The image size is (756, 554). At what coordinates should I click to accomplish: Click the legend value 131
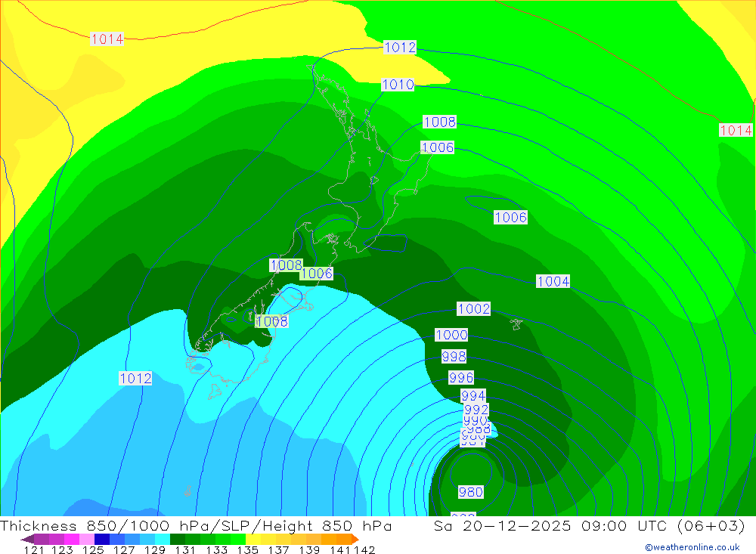(185, 549)
